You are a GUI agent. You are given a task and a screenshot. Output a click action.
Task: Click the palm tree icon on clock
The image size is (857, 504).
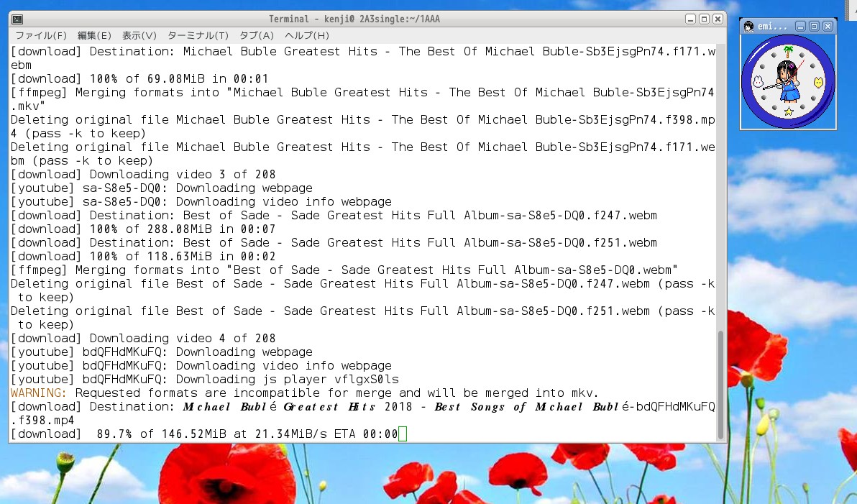click(788, 52)
